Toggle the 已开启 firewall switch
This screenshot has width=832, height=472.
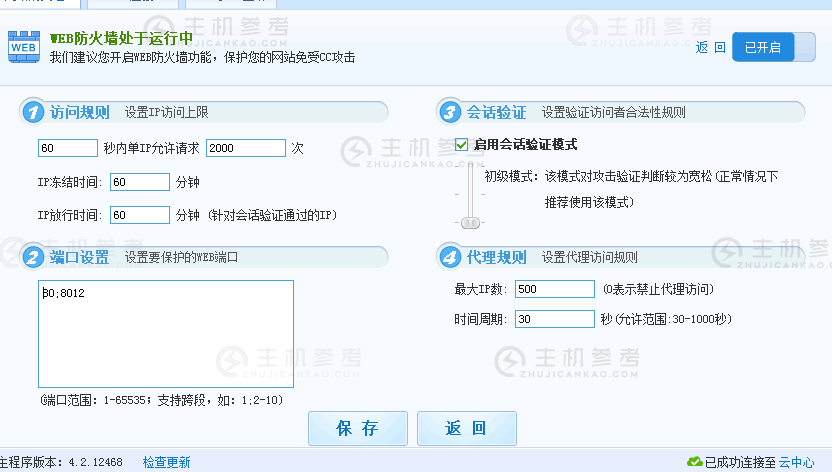(x=773, y=47)
